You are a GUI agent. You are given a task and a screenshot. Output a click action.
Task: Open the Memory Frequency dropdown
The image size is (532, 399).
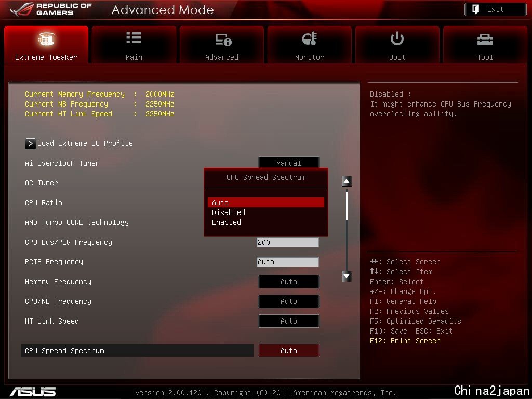[x=289, y=282]
